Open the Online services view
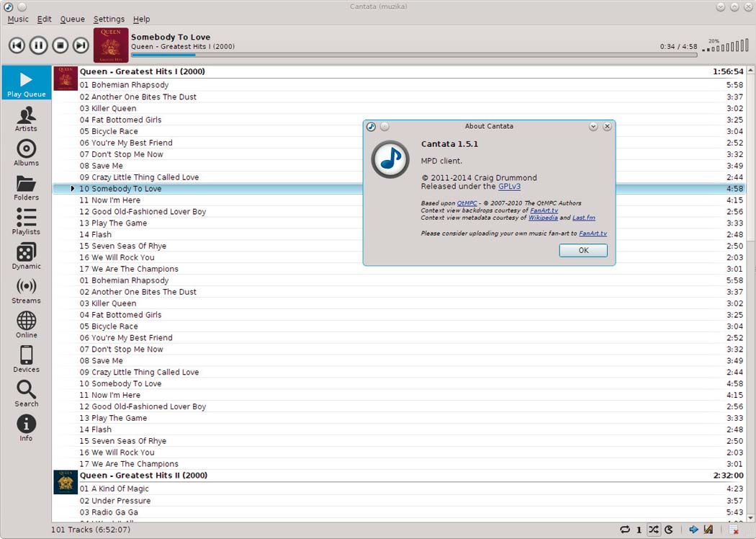The width and height of the screenshot is (756, 539). coord(26,324)
